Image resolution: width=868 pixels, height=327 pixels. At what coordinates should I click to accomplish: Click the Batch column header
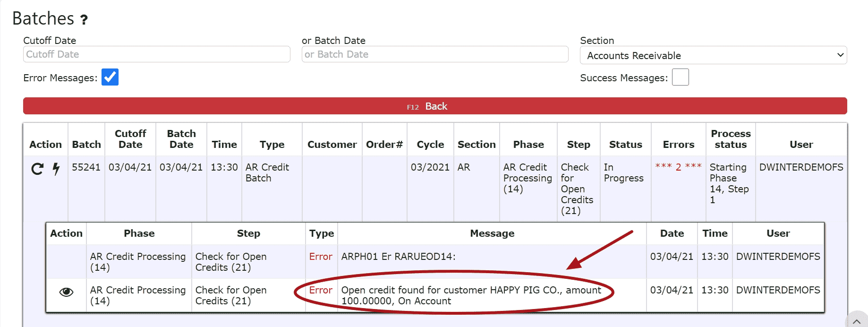tap(86, 145)
